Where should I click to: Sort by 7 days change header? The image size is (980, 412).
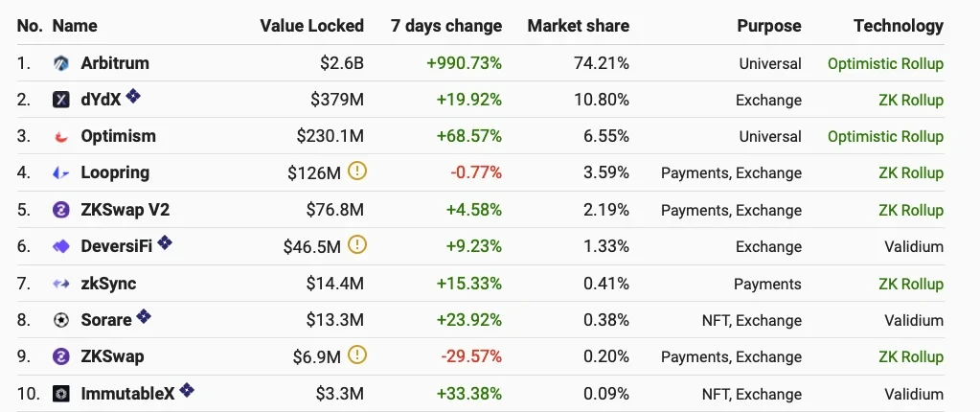pos(445,26)
